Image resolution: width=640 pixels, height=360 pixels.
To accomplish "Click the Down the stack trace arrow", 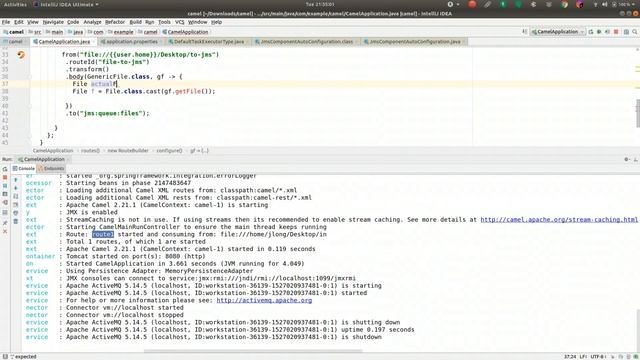I will [16, 188].
